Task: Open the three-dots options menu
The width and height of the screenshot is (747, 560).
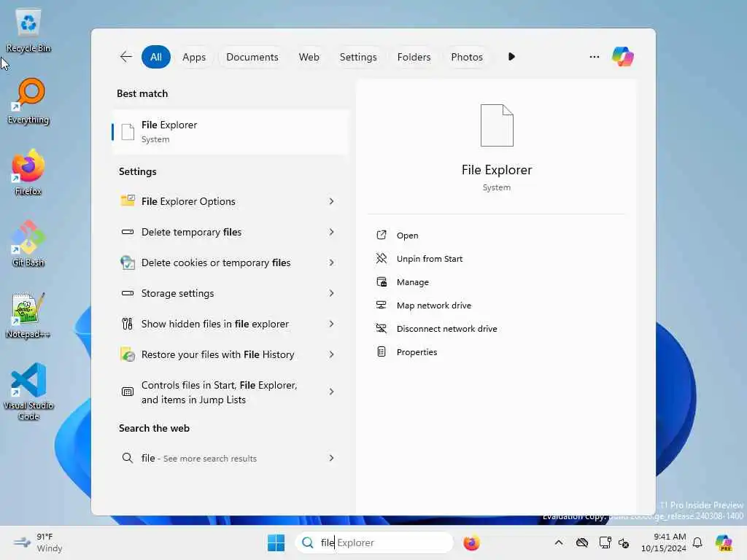Action: [x=594, y=57]
